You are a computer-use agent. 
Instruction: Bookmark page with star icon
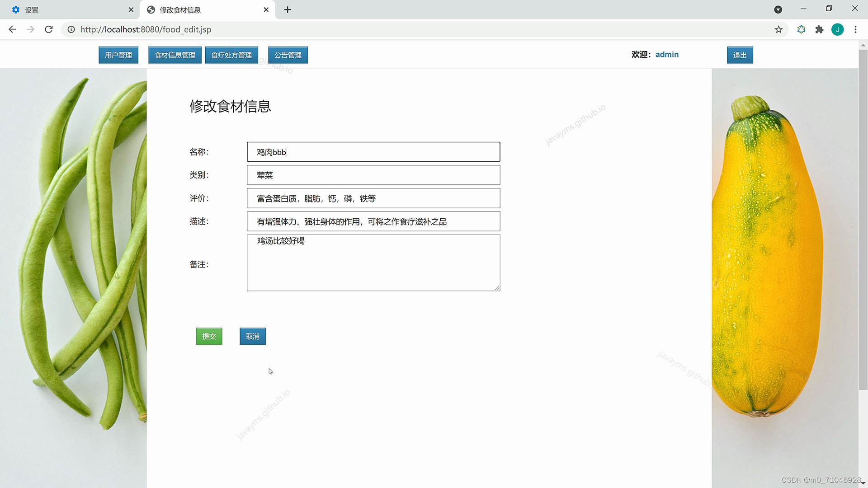pos(778,29)
